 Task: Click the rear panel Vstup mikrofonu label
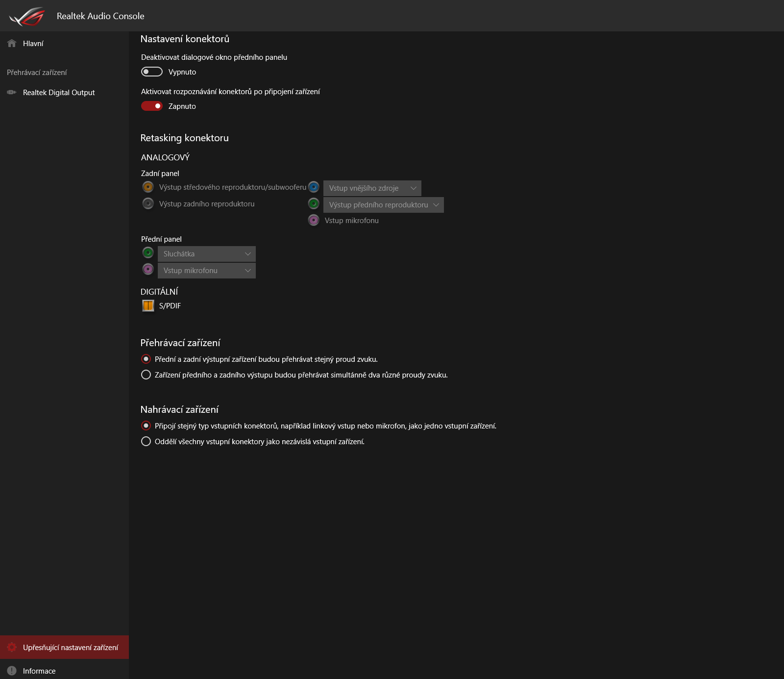352,221
